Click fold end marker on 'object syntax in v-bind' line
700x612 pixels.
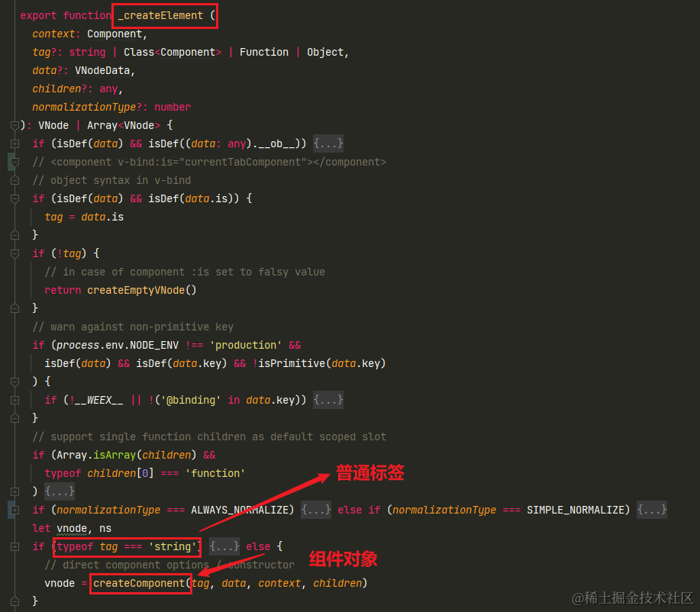pyautogui.click(x=15, y=180)
